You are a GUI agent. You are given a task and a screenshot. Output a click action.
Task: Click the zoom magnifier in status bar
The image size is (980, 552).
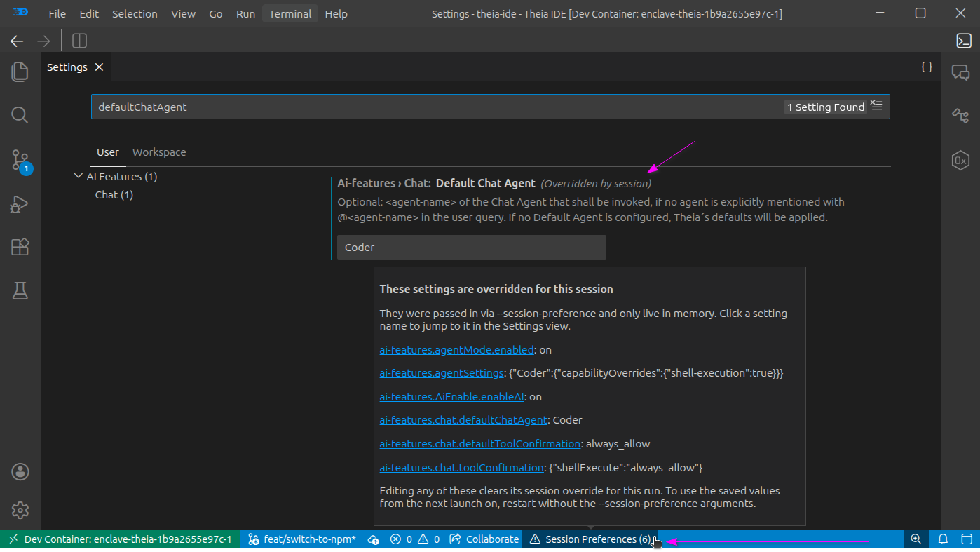(x=916, y=539)
